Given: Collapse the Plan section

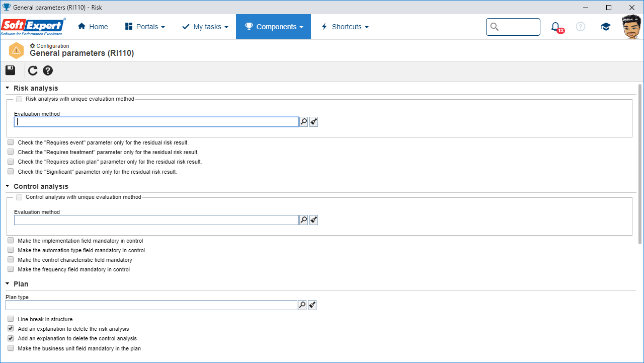Looking at the screenshot, I should click(8, 284).
